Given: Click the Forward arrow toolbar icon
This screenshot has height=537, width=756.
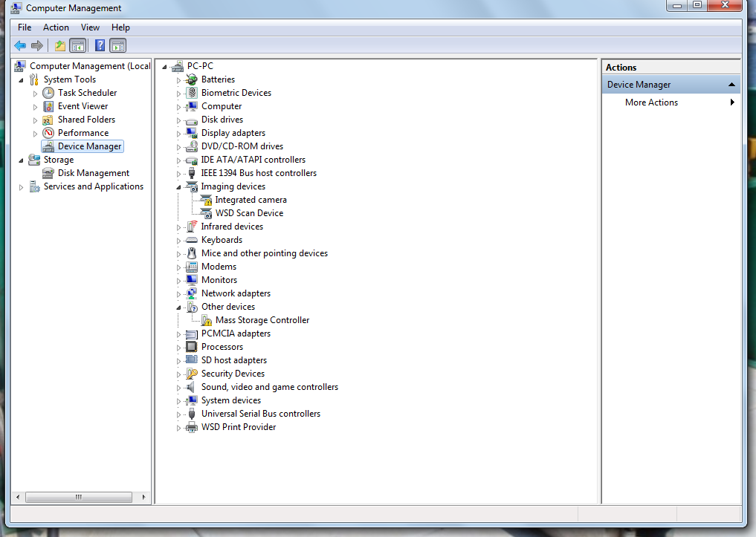Looking at the screenshot, I should (x=37, y=46).
